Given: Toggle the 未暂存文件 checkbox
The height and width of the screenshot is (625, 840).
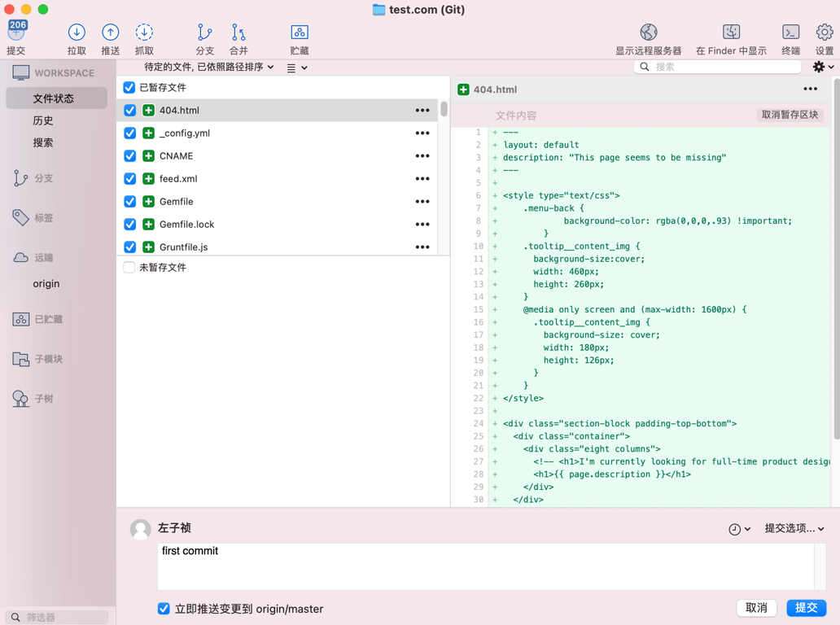Looking at the screenshot, I should 129,267.
